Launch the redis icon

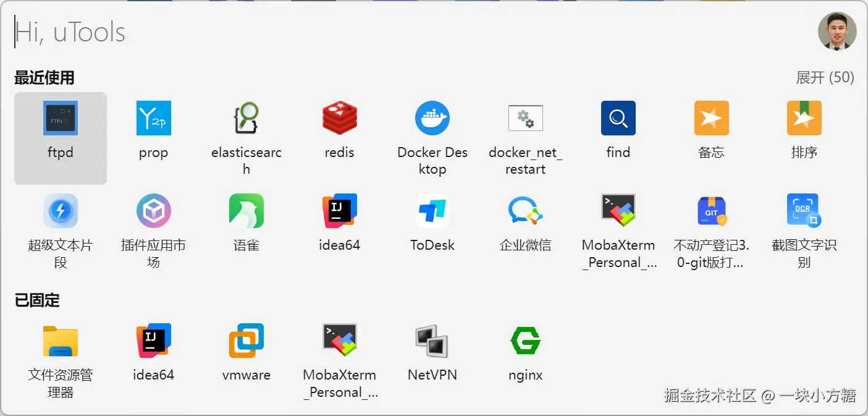[x=339, y=118]
